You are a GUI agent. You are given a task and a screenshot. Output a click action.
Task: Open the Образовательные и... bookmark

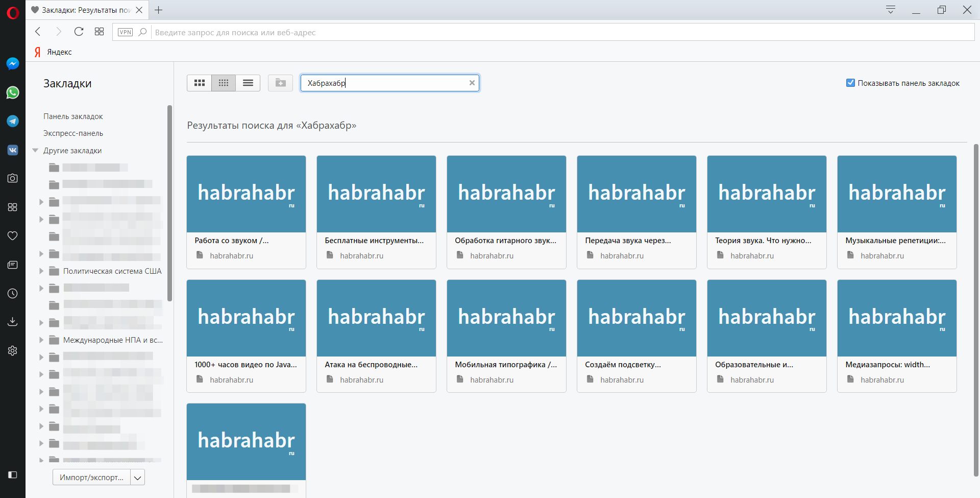pyautogui.click(x=767, y=336)
